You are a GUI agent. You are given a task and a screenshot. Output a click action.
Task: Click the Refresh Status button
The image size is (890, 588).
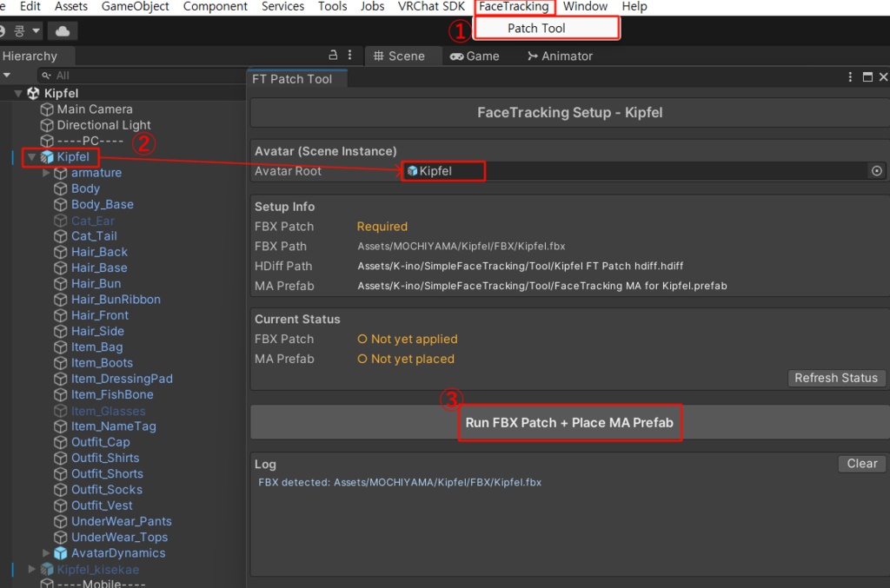(x=835, y=378)
